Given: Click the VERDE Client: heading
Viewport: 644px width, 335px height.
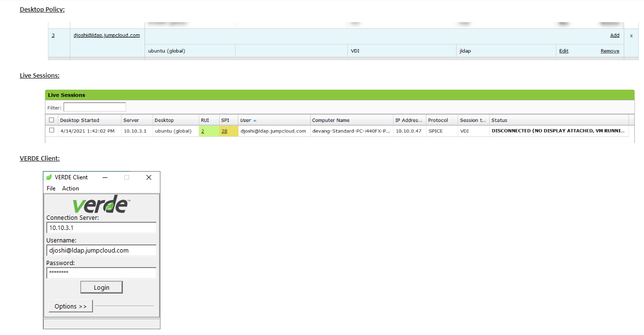Looking at the screenshot, I should tap(39, 158).
